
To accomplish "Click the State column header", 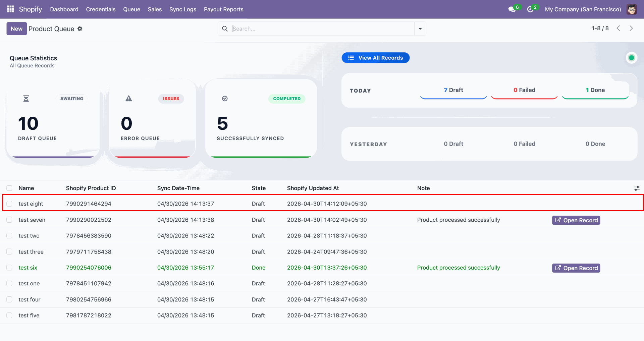I will [259, 188].
